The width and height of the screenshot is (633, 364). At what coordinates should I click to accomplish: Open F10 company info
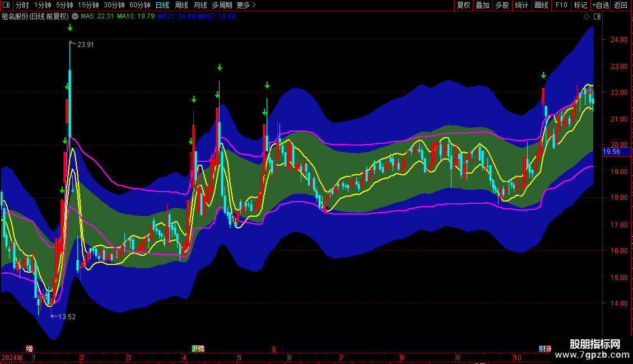point(561,5)
